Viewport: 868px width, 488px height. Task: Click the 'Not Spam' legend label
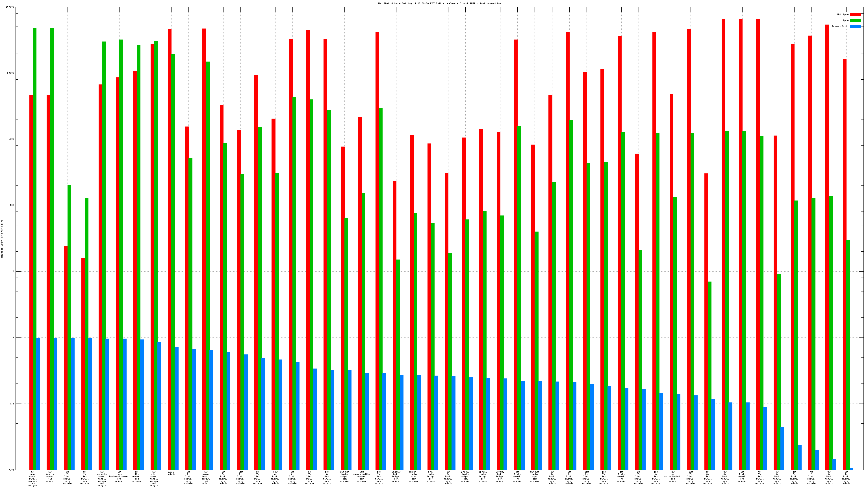click(843, 14)
